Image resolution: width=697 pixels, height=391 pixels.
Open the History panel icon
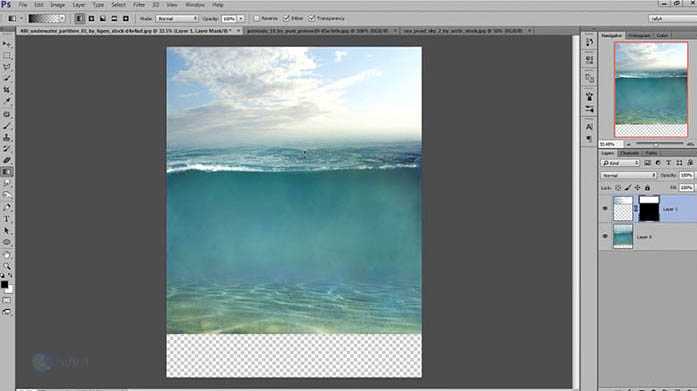(x=589, y=43)
